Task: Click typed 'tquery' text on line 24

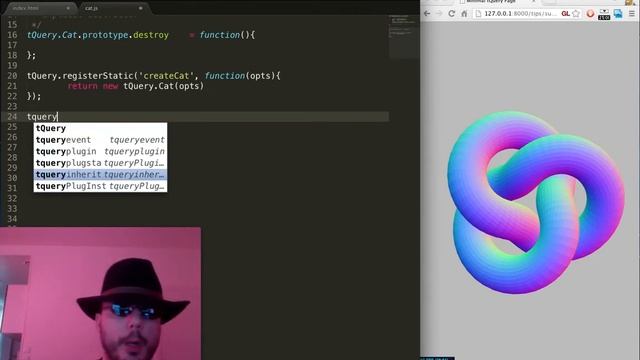Action: pyautogui.click(x=42, y=117)
